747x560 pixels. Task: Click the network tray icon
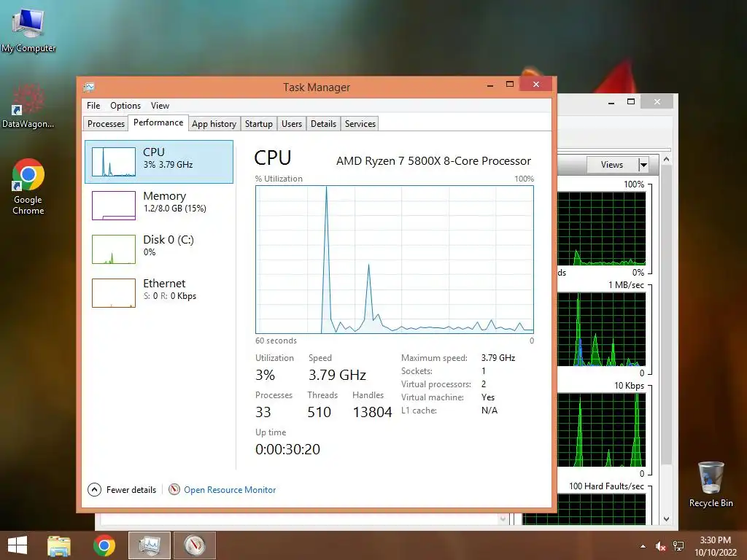click(x=678, y=546)
